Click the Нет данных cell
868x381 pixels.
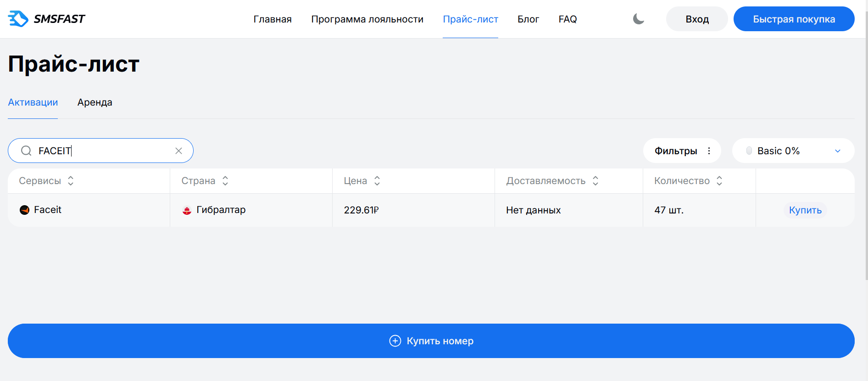[569, 210]
